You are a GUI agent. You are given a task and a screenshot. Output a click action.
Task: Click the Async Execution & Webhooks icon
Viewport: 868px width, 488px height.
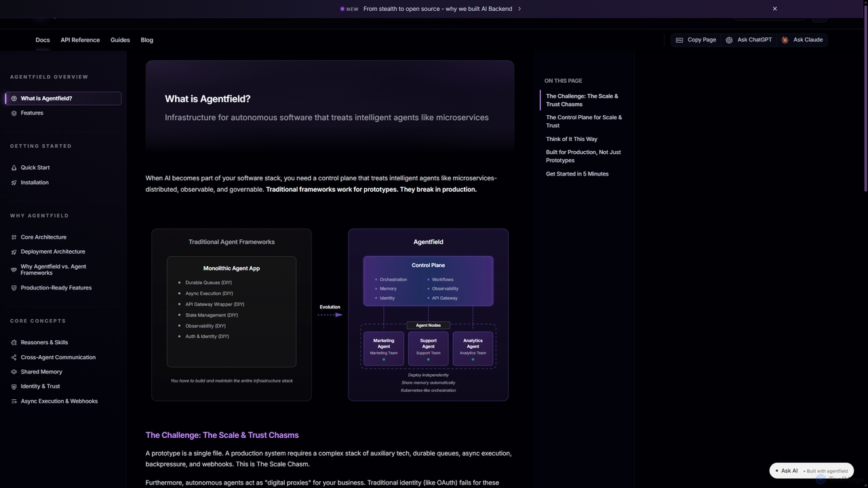tap(14, 401)
